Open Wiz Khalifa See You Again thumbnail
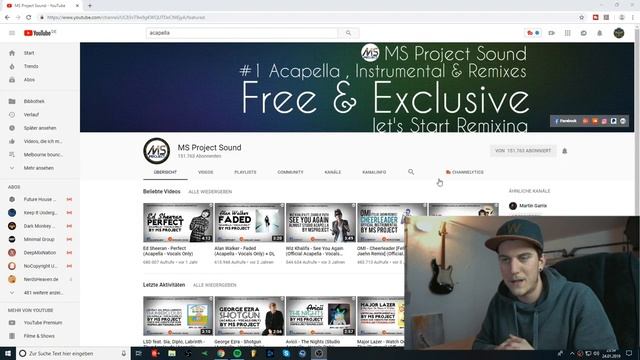This screenshot has height=360, width=640. [x=321, y=223]
